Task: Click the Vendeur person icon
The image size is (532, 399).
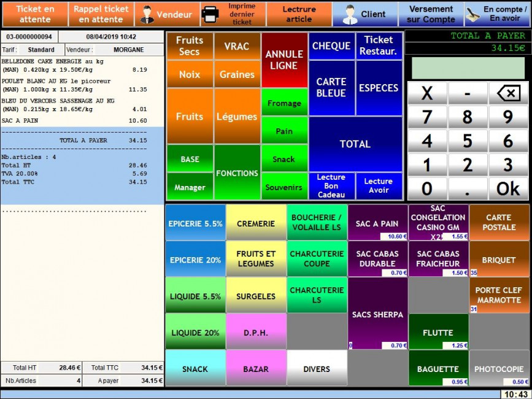Action: (x=147, y=14)
